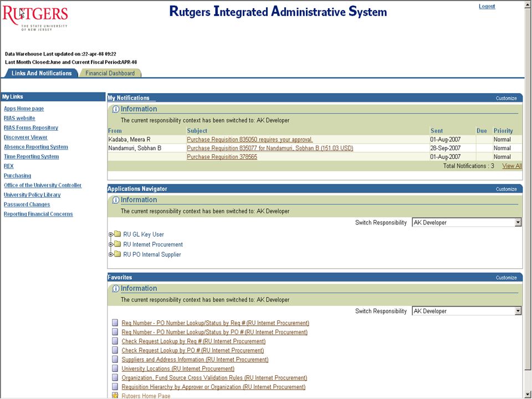Open Discoverer Viewer link
The image size is (532, 399).
click(x=25, y=137)
